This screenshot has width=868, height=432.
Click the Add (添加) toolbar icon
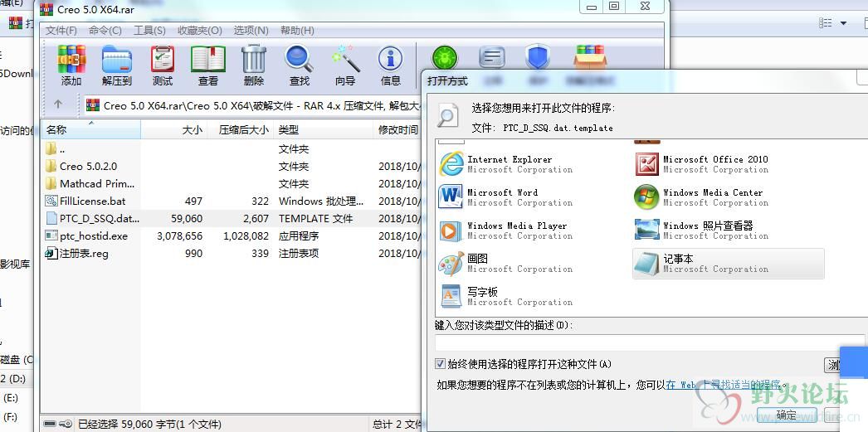point(71,66)
